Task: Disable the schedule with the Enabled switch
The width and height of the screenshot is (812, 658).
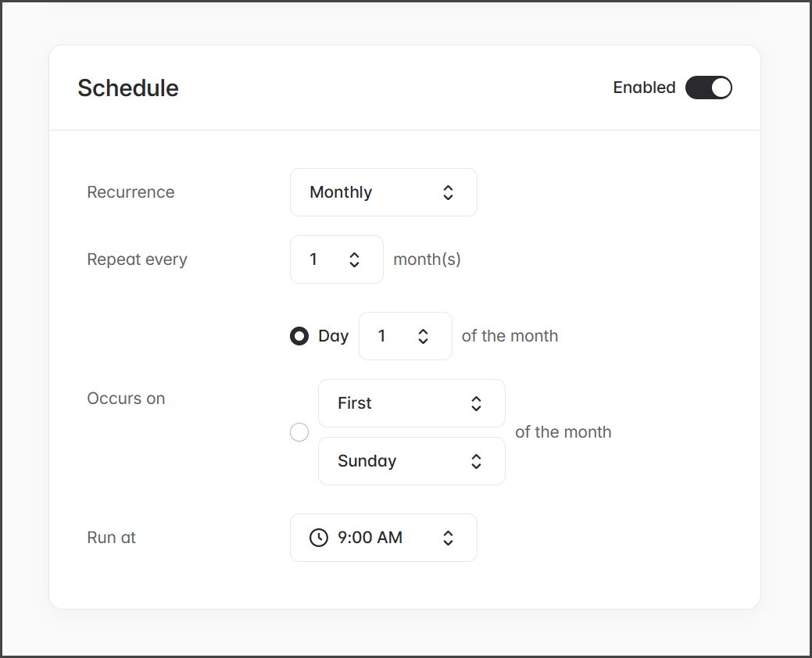Action: (708, 88)
